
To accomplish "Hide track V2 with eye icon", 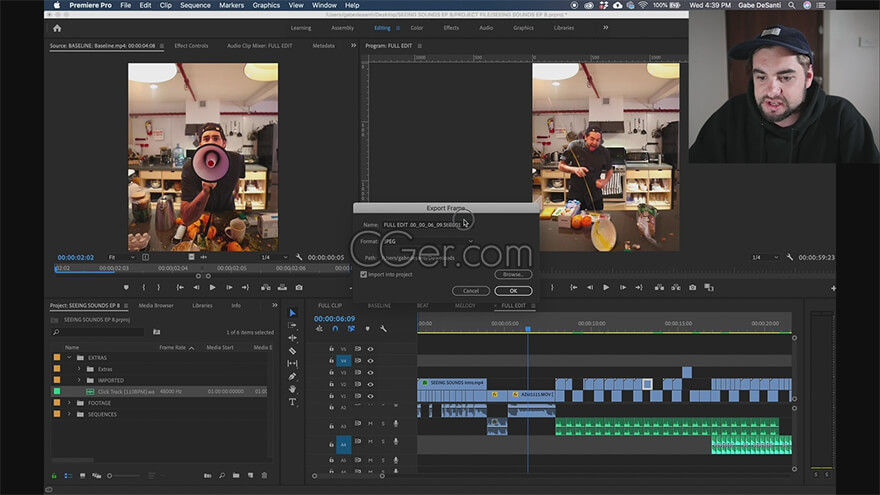I will (370, 384).
